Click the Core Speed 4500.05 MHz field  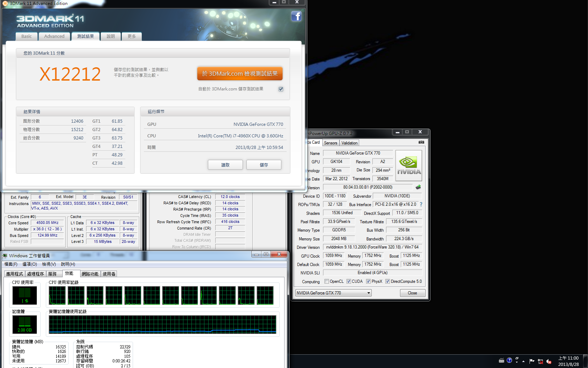(48, 223)
